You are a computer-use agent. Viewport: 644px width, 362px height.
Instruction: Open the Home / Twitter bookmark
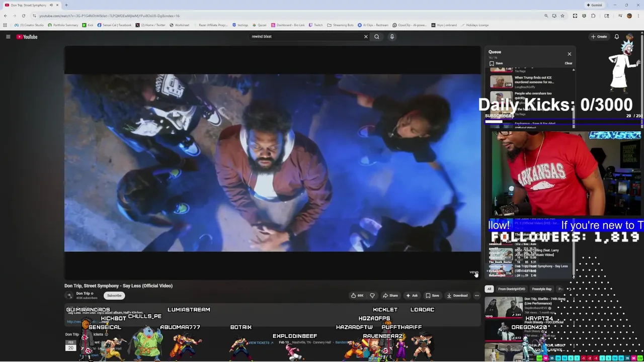click(150, 25)
